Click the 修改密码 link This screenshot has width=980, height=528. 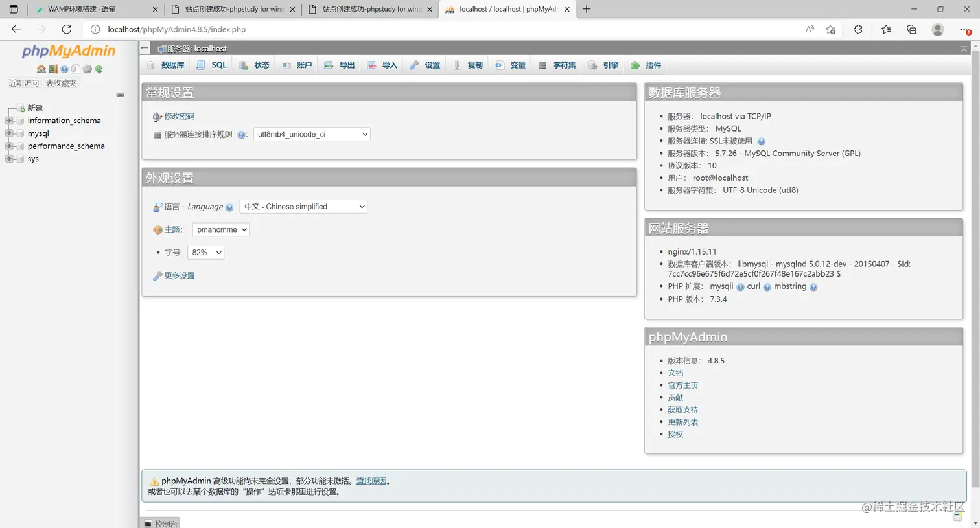click(180, 117)
